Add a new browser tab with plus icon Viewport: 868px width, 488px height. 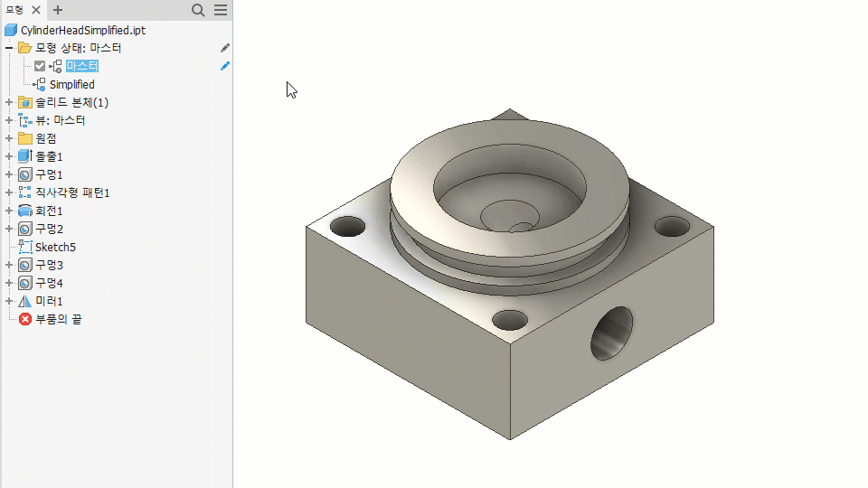point(58,10)
